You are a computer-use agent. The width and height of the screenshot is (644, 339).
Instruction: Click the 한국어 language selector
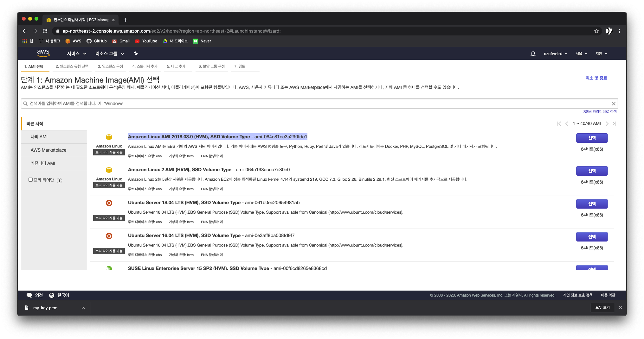[59, 295]
